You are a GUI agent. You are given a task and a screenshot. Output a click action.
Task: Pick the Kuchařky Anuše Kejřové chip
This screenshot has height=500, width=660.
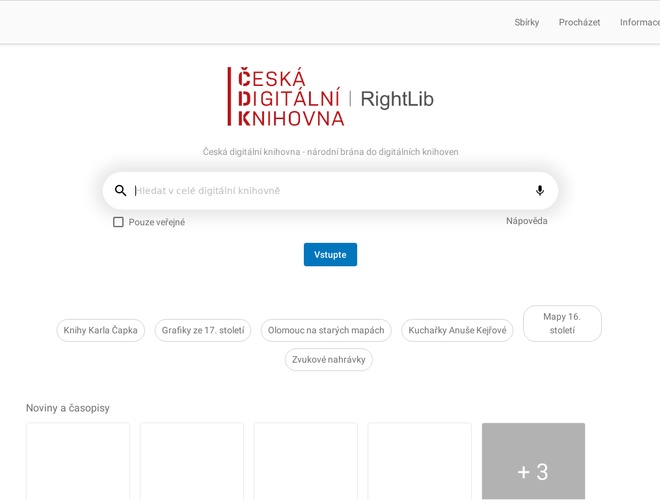pos(457,330)
